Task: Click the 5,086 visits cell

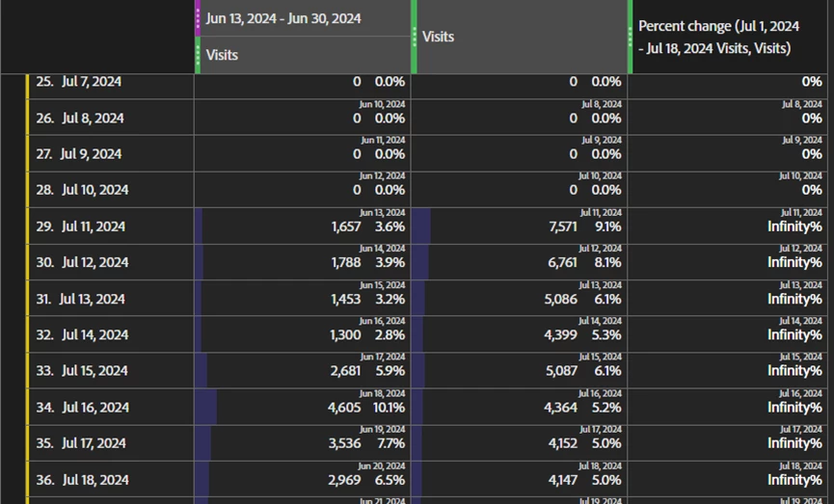Action: (x=519, y=298)
